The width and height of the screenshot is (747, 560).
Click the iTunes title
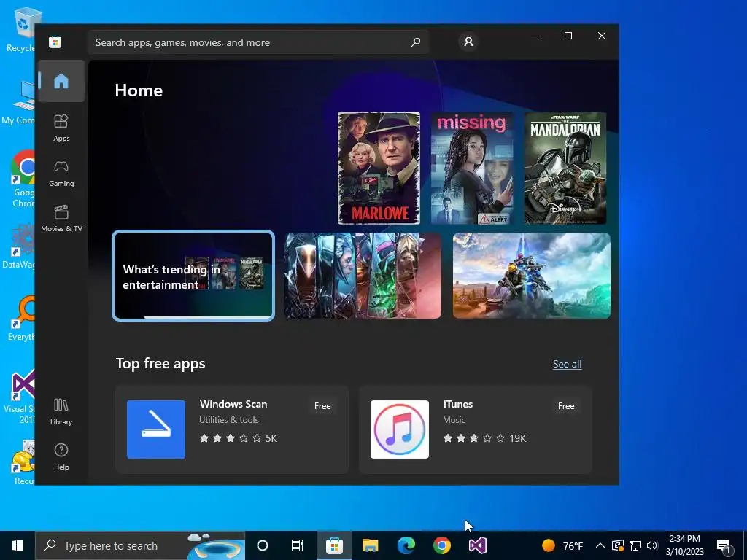coord(458,404)
